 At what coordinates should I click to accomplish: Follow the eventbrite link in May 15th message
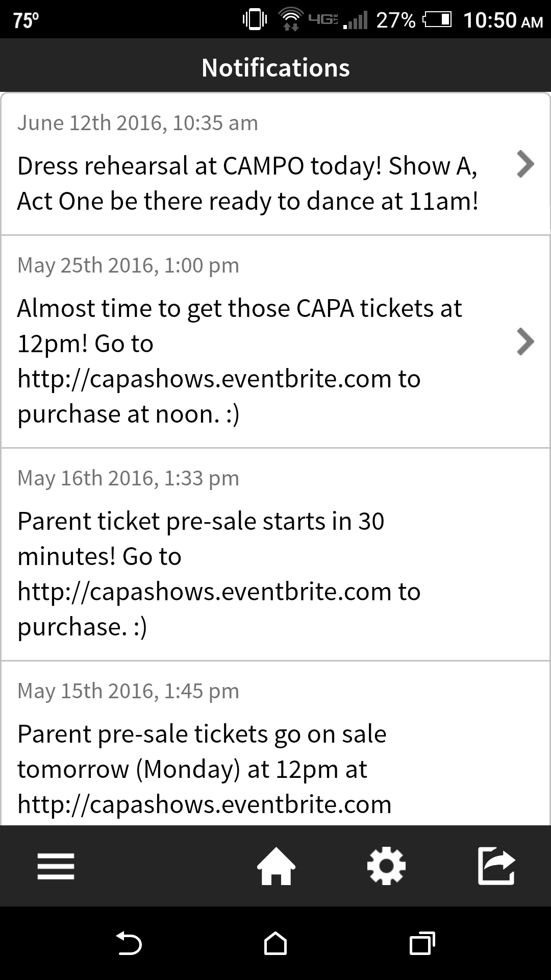coord(205,805)
